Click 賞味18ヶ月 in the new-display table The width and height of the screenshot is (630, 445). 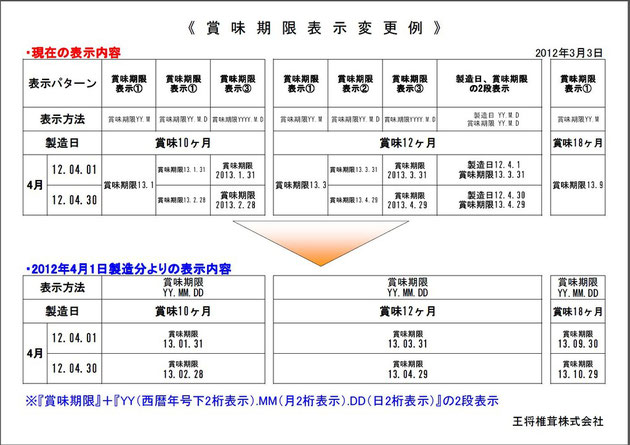(578, 311)
